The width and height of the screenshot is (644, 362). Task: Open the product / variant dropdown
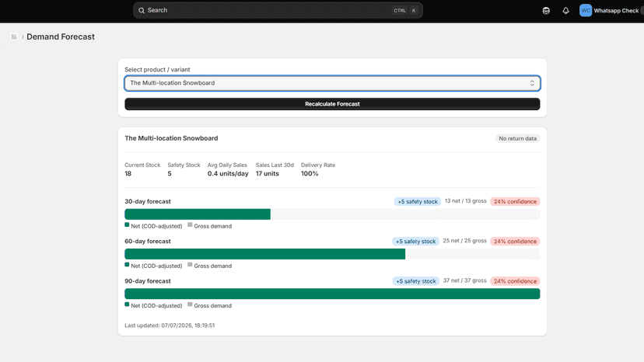click(x=332, y=83)
